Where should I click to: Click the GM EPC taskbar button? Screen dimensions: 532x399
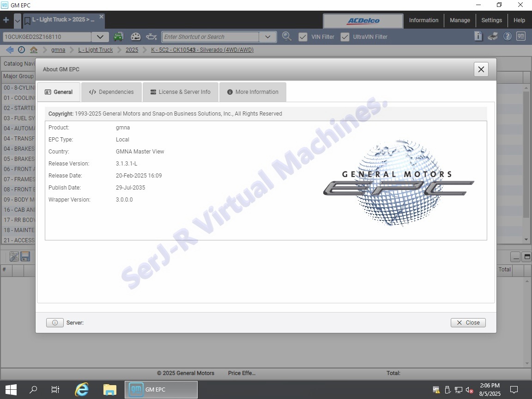[x=161, y=389]
